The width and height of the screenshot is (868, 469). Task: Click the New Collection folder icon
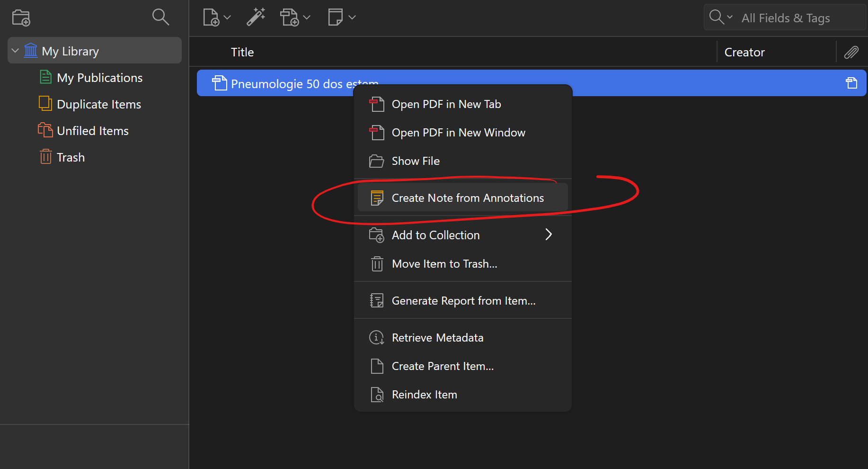(x=21, y=18)
